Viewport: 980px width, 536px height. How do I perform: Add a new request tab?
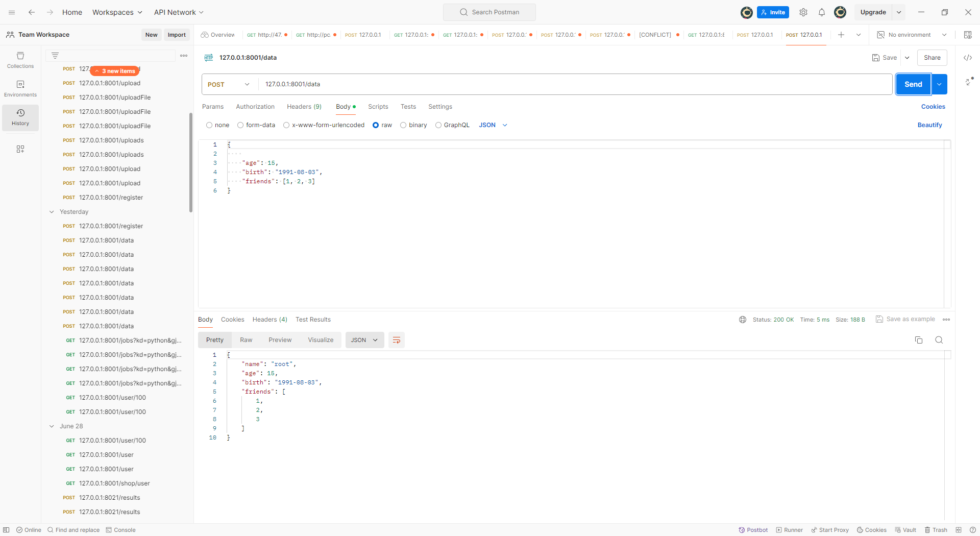[x=841, y=35]
